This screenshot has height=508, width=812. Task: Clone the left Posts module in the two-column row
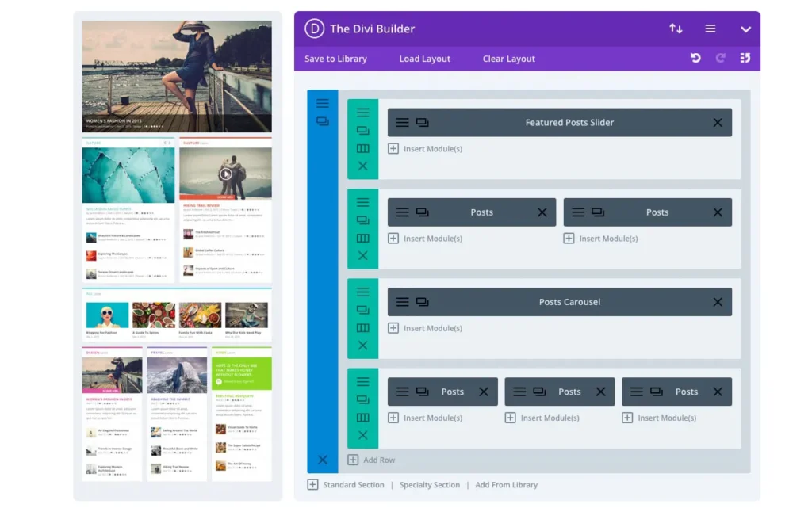422,212
